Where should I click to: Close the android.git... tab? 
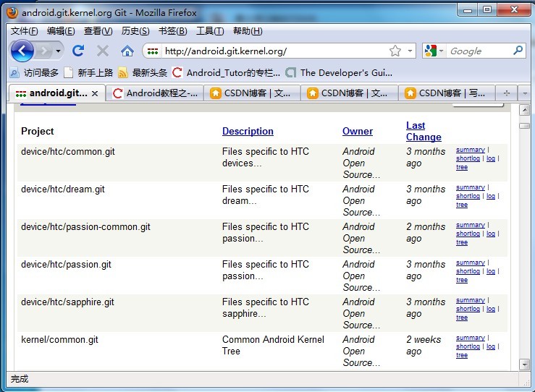(x=95, y=93)
